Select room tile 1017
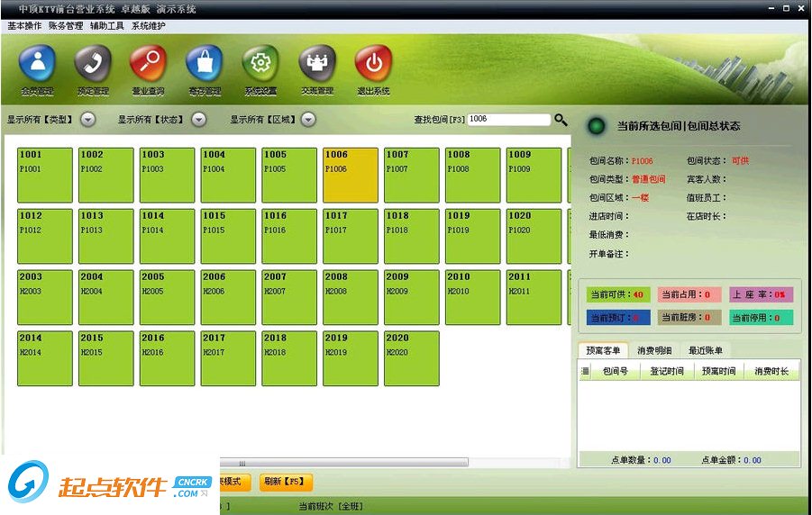The width and height of the screenshot is (812, 515). 351,236
